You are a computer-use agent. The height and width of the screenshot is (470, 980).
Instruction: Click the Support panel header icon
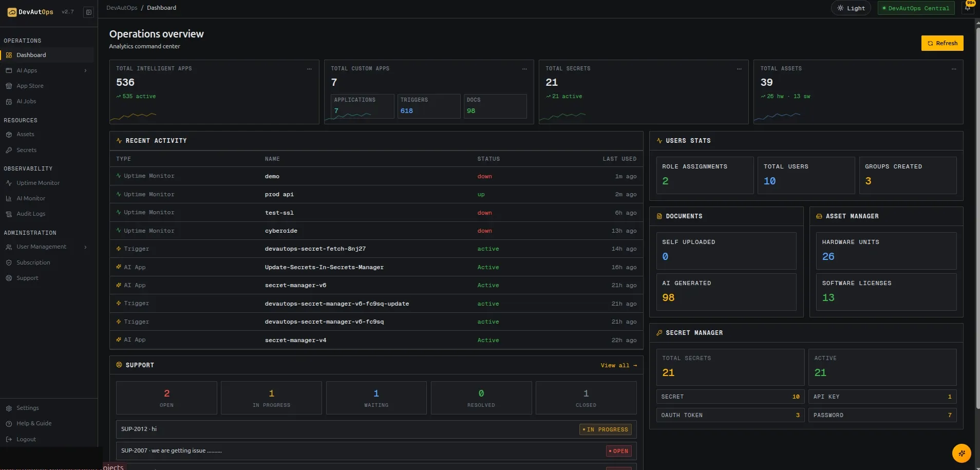(x=119, y=365)
